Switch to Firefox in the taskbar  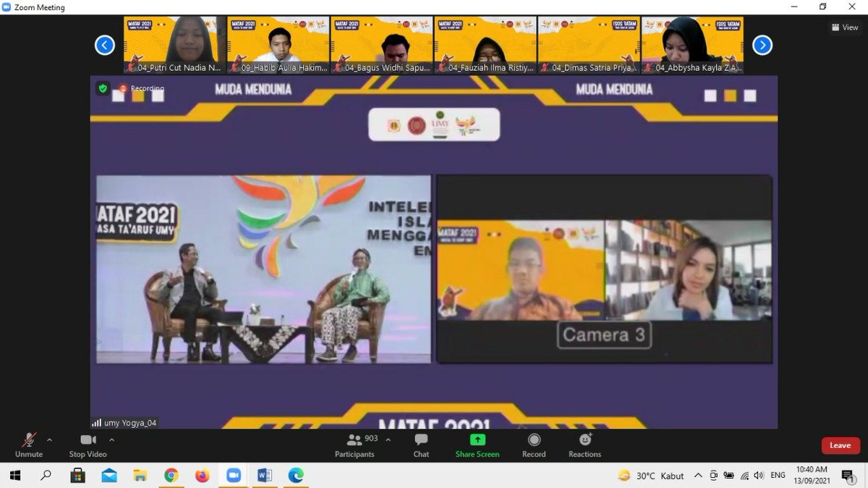click(203, 476)
